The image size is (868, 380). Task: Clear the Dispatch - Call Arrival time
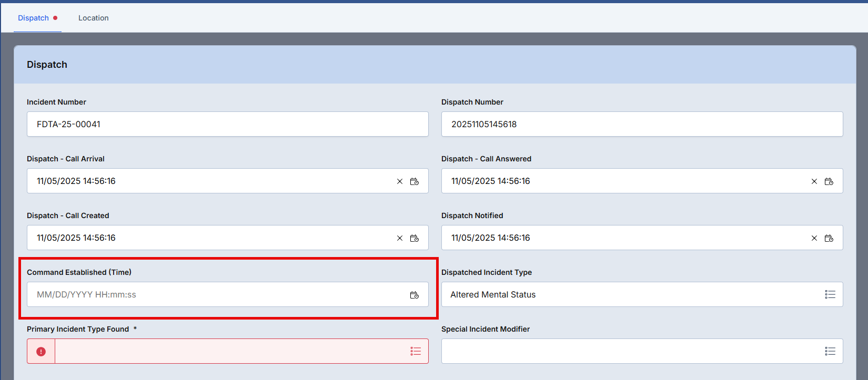400,181
